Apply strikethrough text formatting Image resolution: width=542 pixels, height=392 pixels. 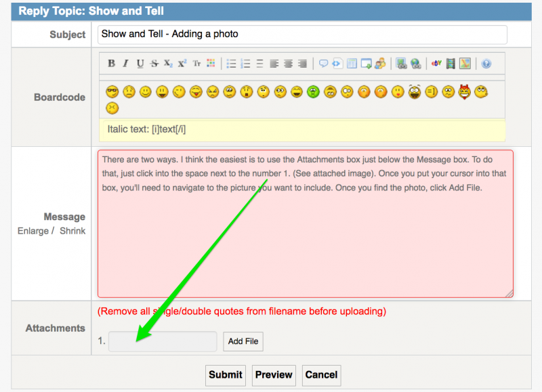point(154,64)
